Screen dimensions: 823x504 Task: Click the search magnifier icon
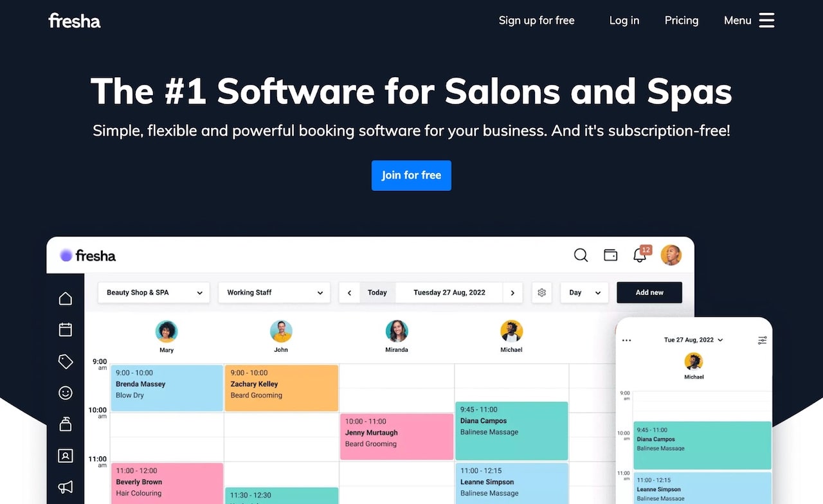581,255
